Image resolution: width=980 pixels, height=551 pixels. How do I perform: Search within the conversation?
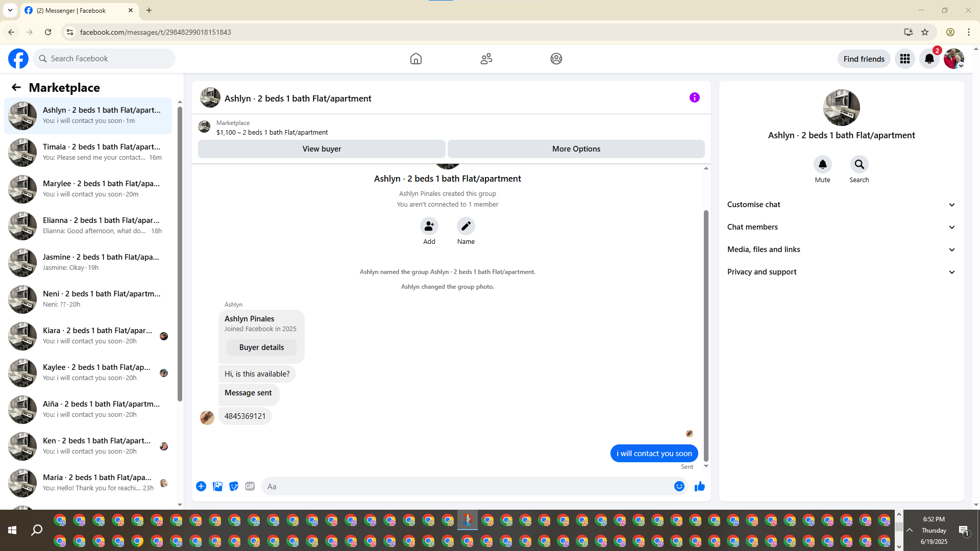click(x=860, y=164)
